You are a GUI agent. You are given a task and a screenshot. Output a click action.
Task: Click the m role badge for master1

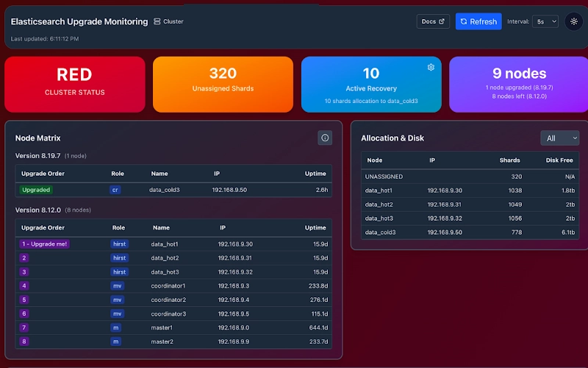point(116,328)
